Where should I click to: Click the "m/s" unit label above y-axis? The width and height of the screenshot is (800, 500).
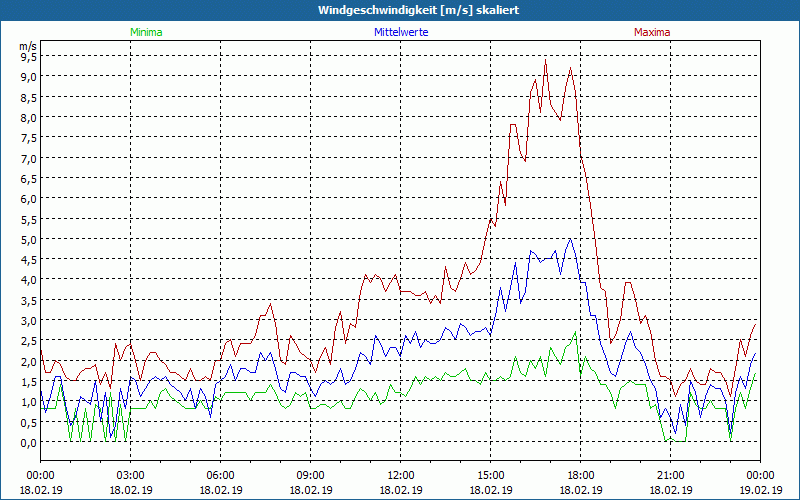[x=27, y=46]
